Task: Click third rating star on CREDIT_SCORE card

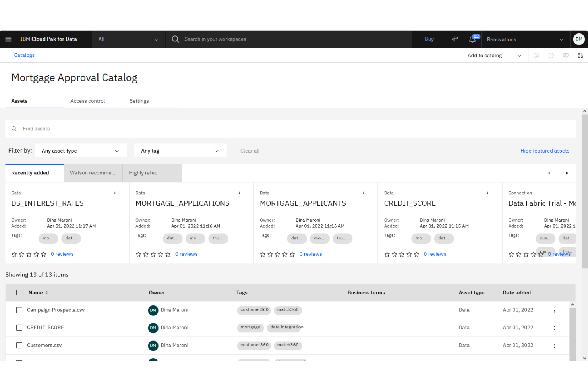Action: (402, 255)
